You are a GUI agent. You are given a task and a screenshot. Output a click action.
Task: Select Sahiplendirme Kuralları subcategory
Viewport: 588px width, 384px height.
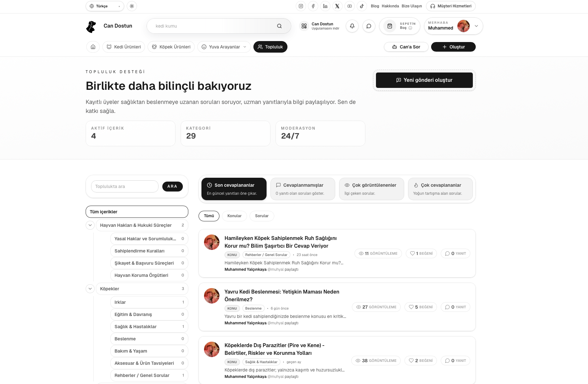(x=149, y=251)
